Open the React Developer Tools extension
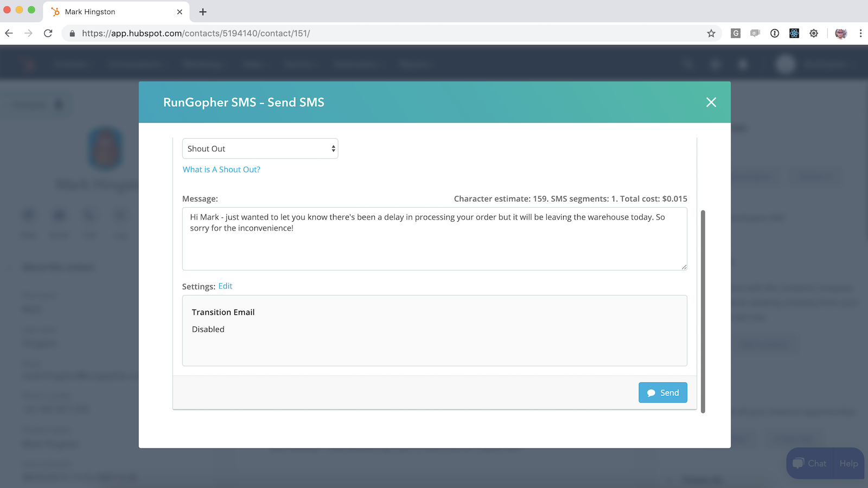The width and height of the screenshot is (868, 488). (x=794, y=33)
